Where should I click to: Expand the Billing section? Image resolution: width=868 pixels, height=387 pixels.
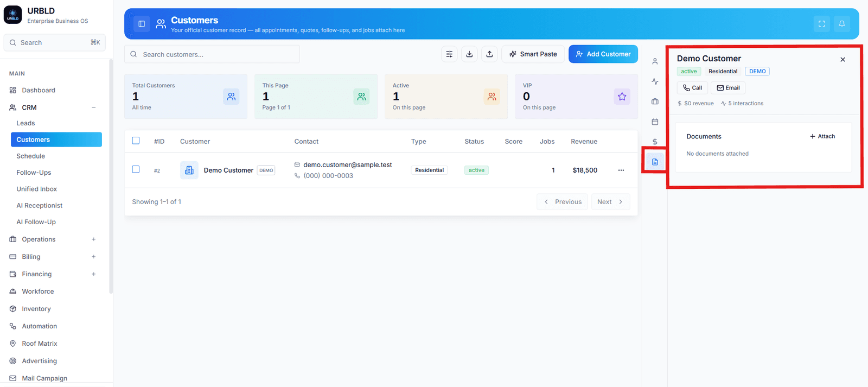(x=93, y=257)
